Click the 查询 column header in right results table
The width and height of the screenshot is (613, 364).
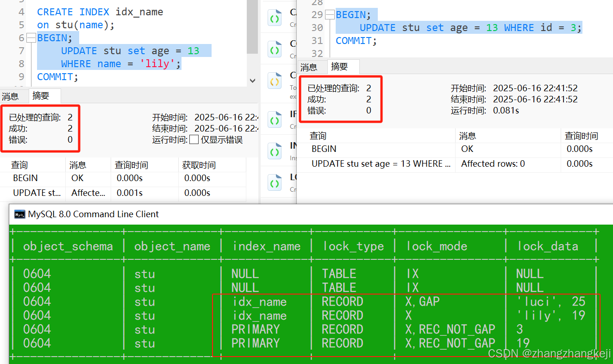pos(318,136)
